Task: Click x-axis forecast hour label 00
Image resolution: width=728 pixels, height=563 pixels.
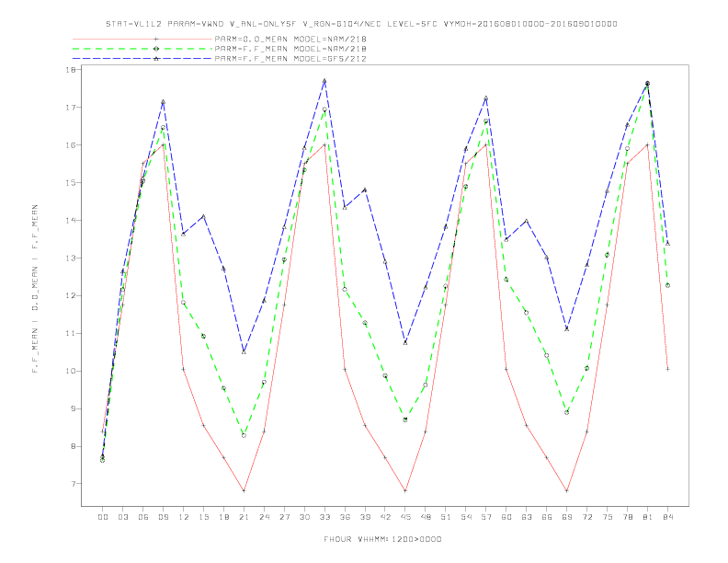Action: (x=103, y=517)
